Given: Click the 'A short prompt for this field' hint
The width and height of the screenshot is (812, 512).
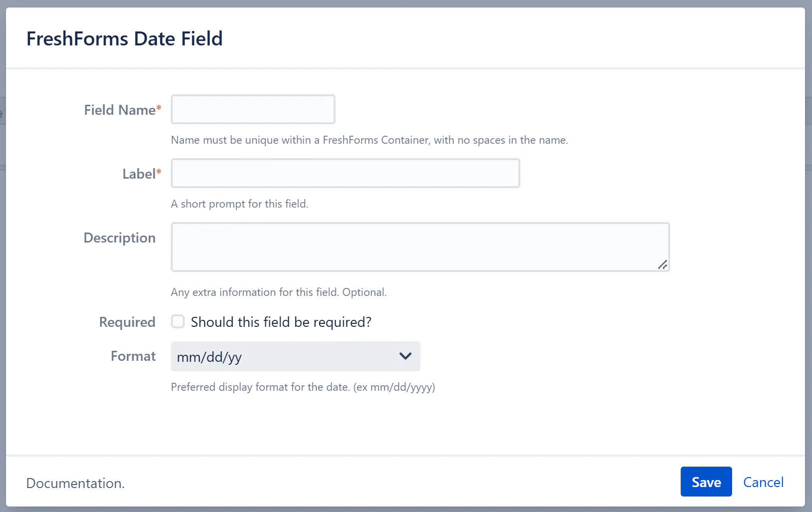Looking at the screenshot, I should point(239,204).
